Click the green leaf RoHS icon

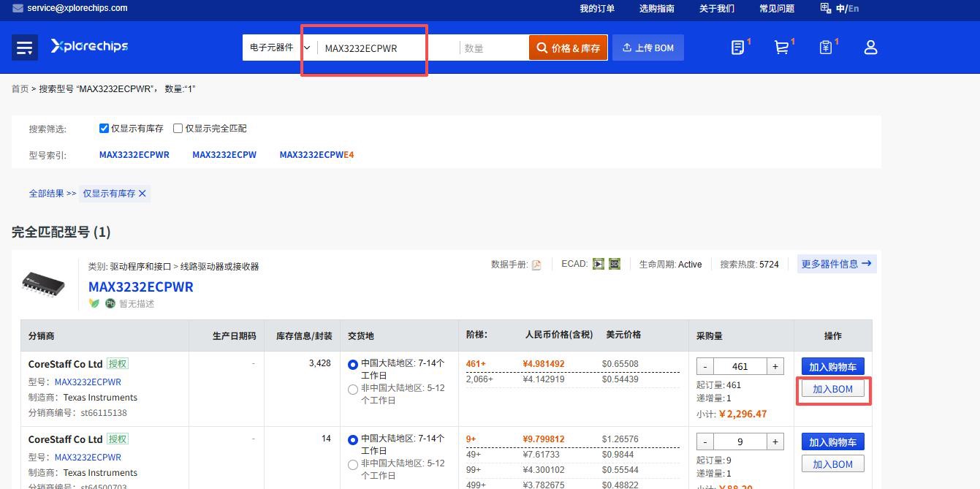click(94, 303)
